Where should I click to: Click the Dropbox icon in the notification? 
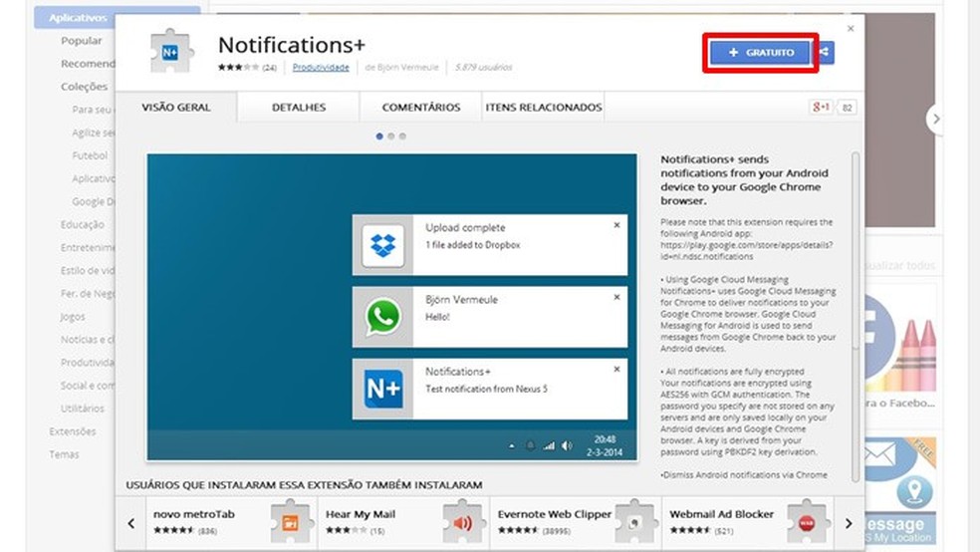pyautogui.click(x=383, y=245)
